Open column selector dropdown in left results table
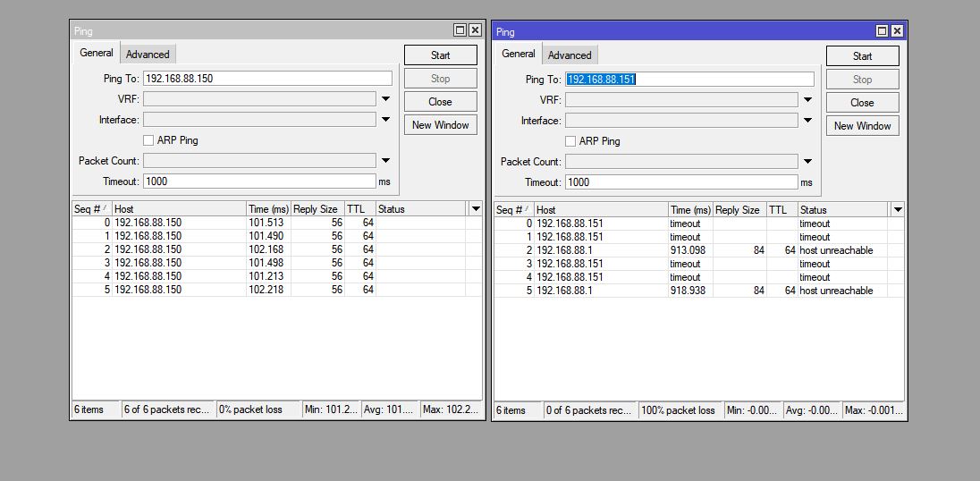Viewport: 980px width, 481px height. tap(476, 208)
